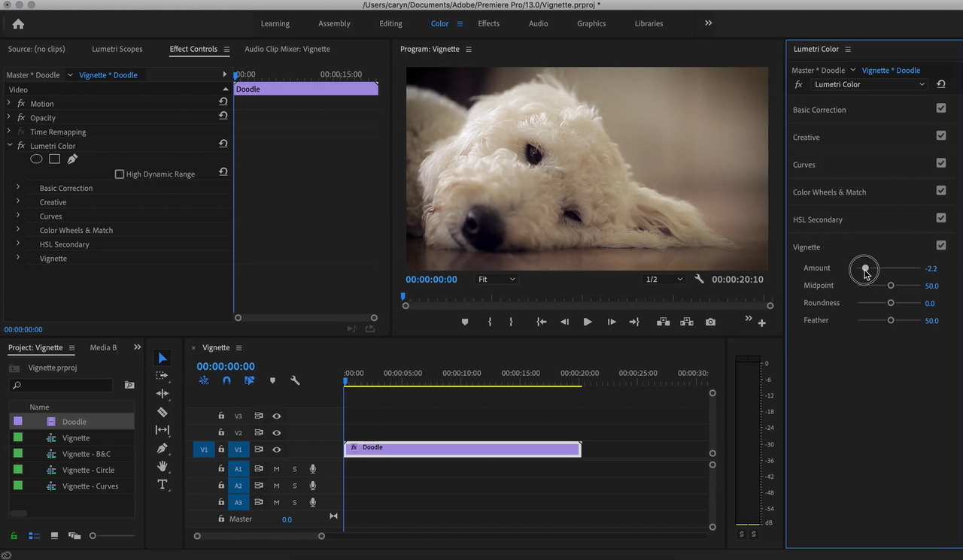Play the program monitor video
This screenshot has width=963, height=560.
[x=588, y=322]
